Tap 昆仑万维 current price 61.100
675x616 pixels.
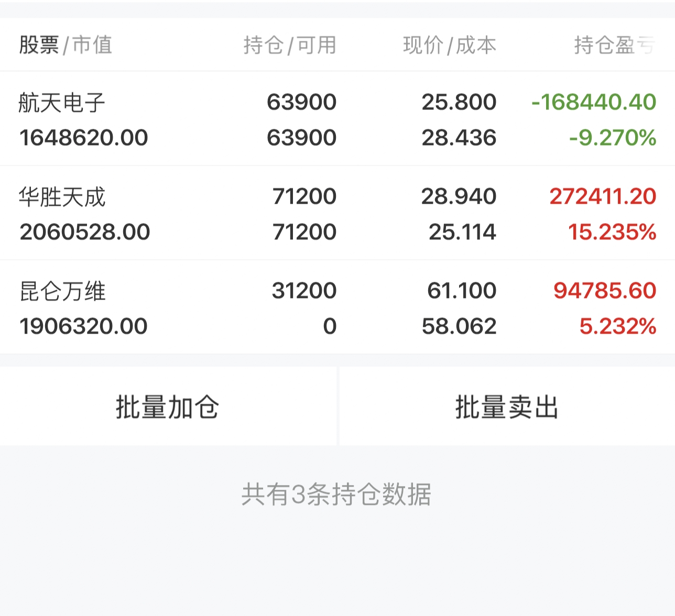[462, 291]
